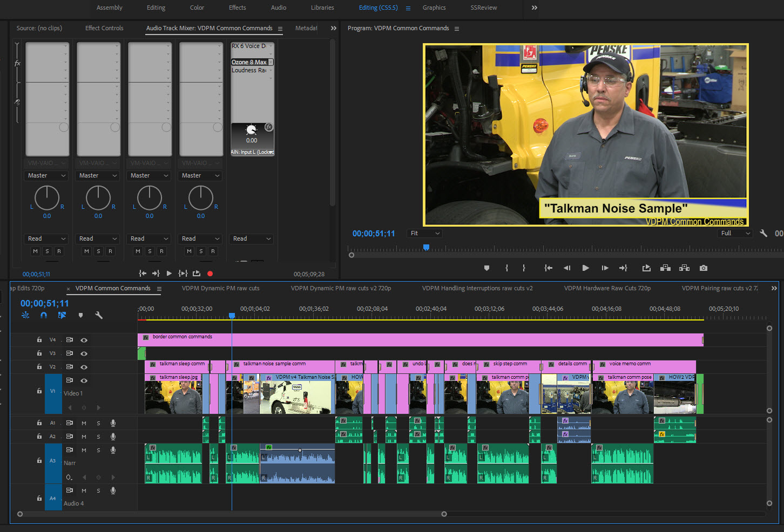This screenshot has width=784, height=532.
Task: Open VDPM Dynamic PM raw cuts sequence tab
Action: (x=220, y=288)
